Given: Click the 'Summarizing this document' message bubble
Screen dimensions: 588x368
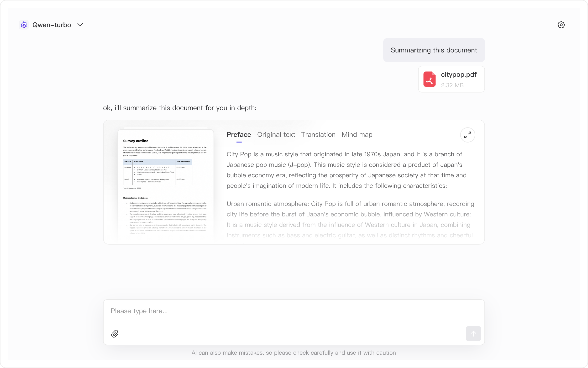Looking at the screenshot, I should point(434,50).
